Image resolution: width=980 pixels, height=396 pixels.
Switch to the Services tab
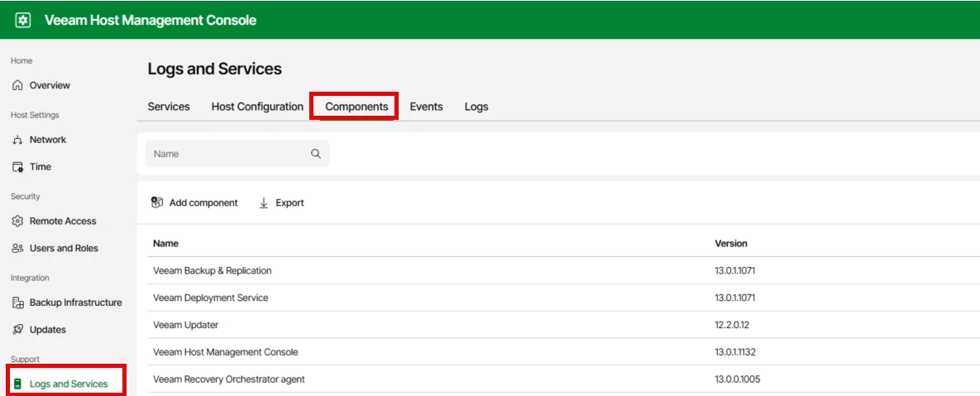[x=169, y=107]
